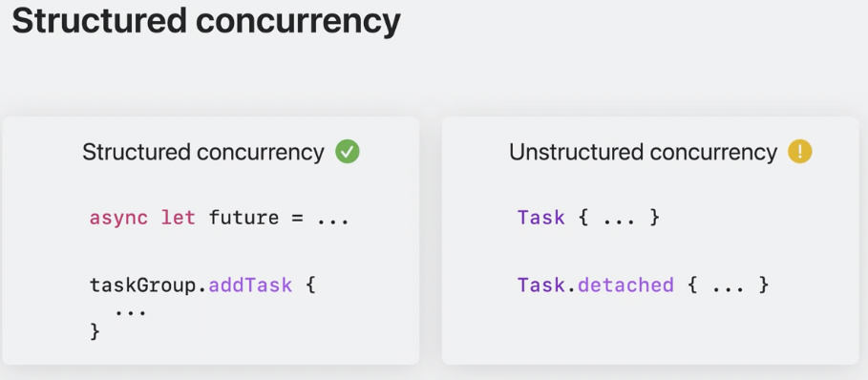Viewport: 868px width, 380px height.
Task: Click the green checkmark icon
Action: coord(347,152)
